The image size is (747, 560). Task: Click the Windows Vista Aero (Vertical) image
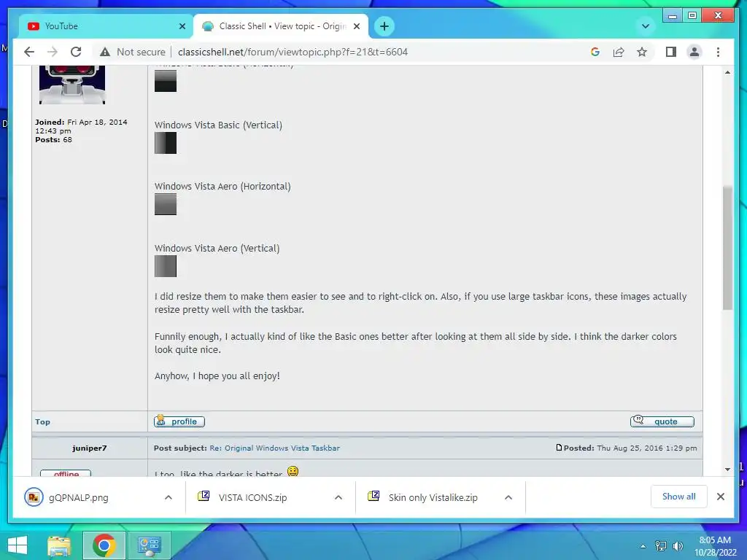pyautogui.click(x=166, y=266)
